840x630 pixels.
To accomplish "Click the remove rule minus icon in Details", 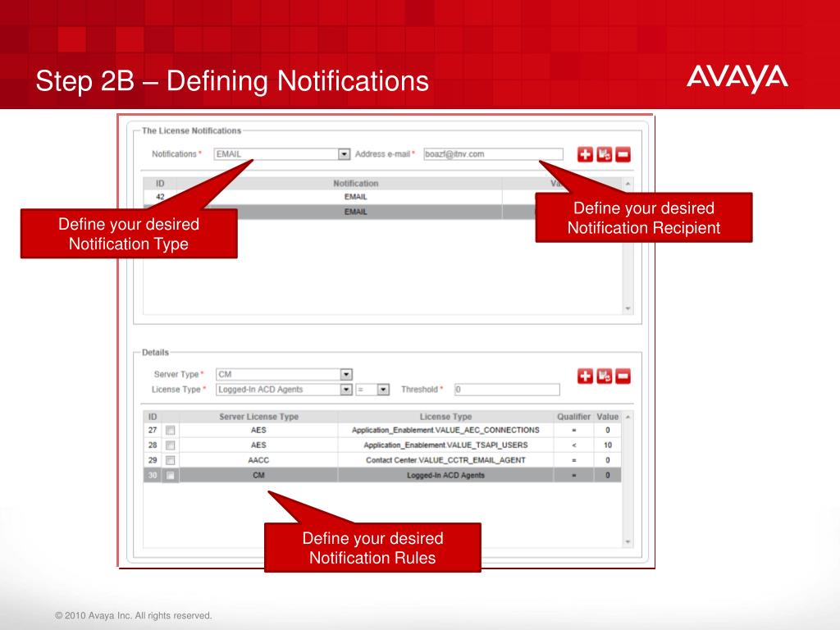I will click(623, 376).
